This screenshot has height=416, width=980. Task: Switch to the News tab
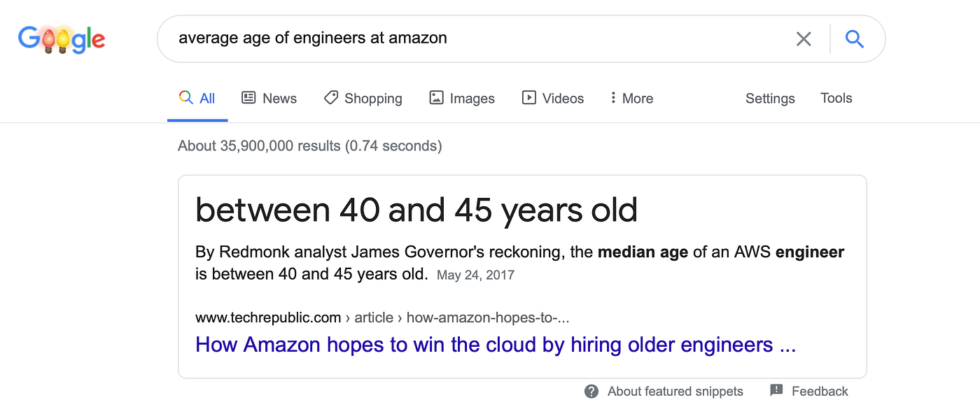click(269, 99)
